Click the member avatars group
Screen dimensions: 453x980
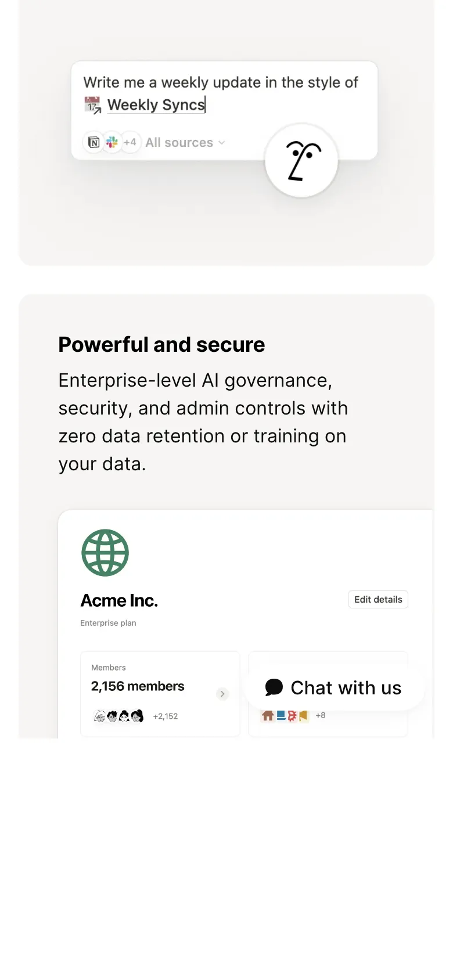point(118,716)
